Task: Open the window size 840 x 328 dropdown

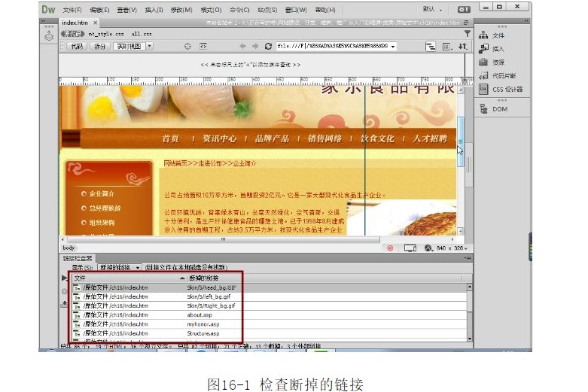Action: pos(450,248)
